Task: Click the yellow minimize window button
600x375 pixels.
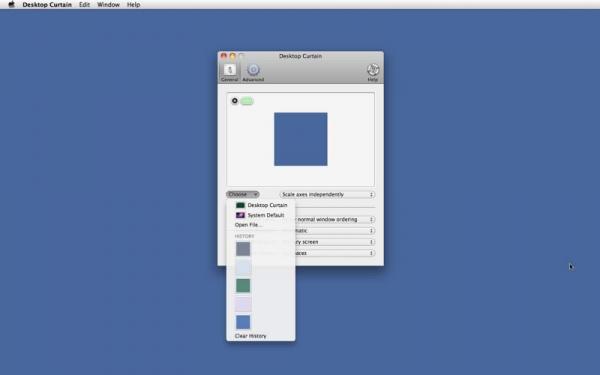Action: (232, 56)
